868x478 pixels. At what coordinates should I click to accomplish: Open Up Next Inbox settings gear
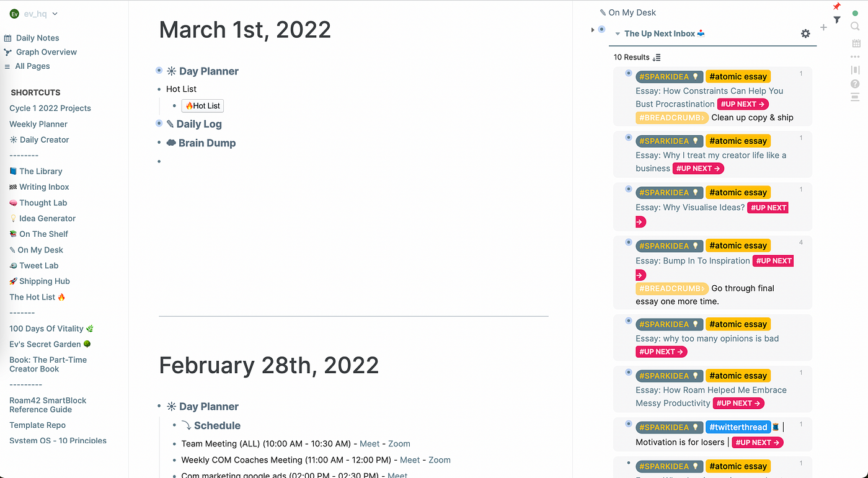click(x=805, y=33)
